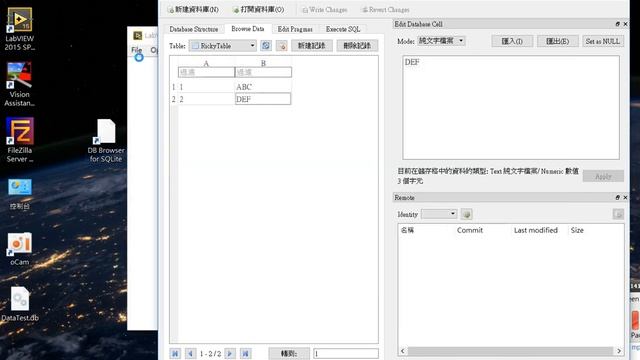Click the upload icon in Remote panel
640x360 pixels.
618,214
